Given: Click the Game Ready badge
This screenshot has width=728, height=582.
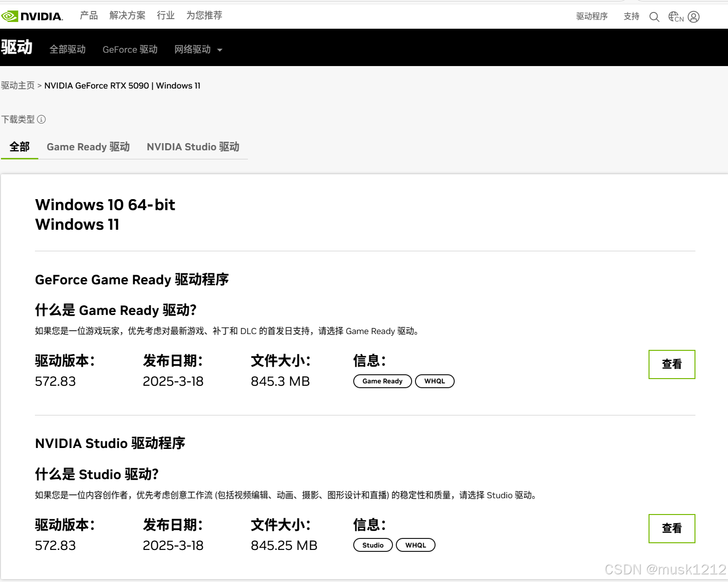Looking at the screenshot, I should tap(382, 381).
